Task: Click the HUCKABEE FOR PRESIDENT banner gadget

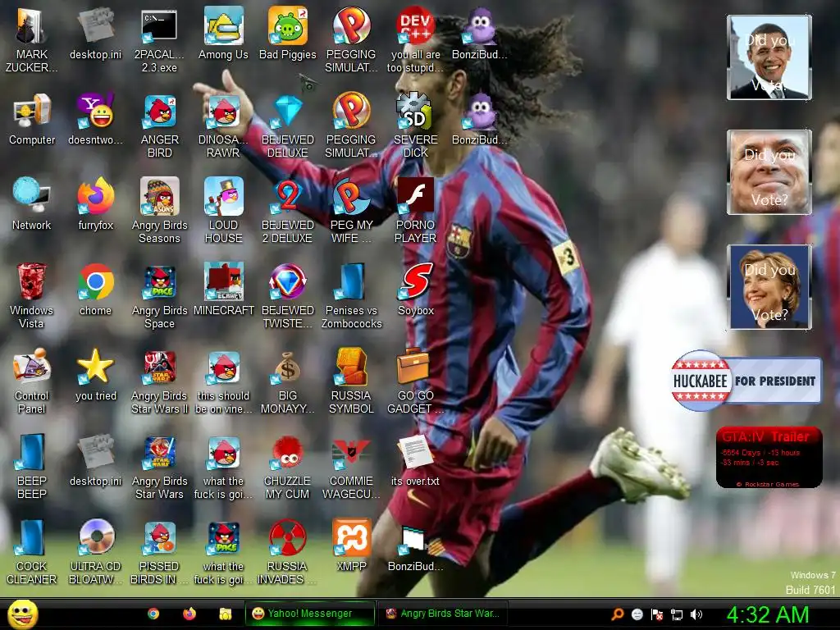Action: tap(746, 381)
